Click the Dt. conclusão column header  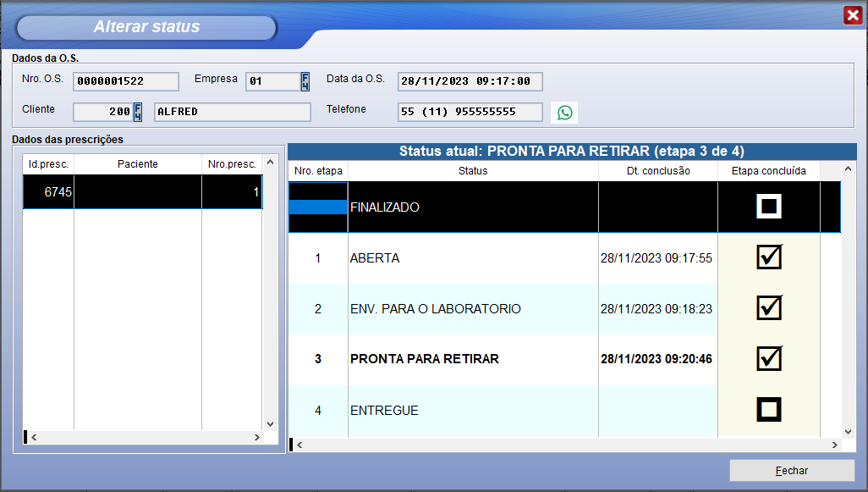657,171
